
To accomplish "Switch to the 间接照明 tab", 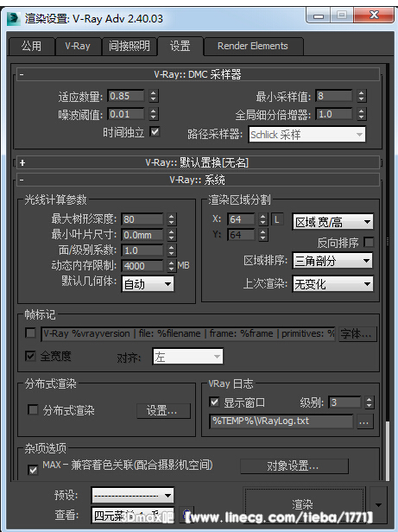I will click(130, 46).
